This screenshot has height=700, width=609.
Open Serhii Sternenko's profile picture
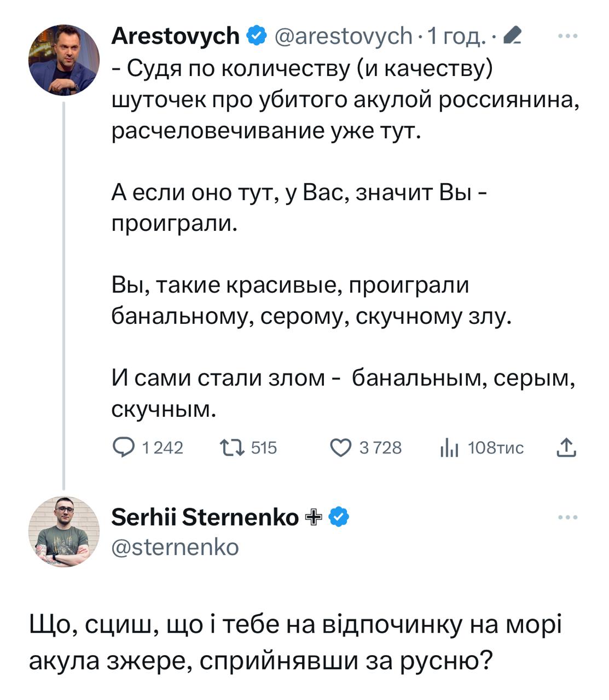coord(64,532)
